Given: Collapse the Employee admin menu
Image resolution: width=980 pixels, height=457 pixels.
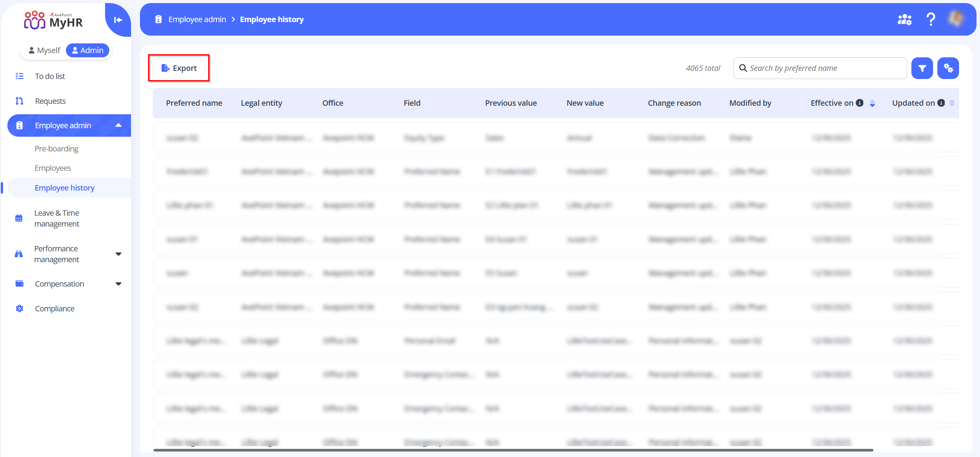Looking at the screenshot, I should (118, 125).
